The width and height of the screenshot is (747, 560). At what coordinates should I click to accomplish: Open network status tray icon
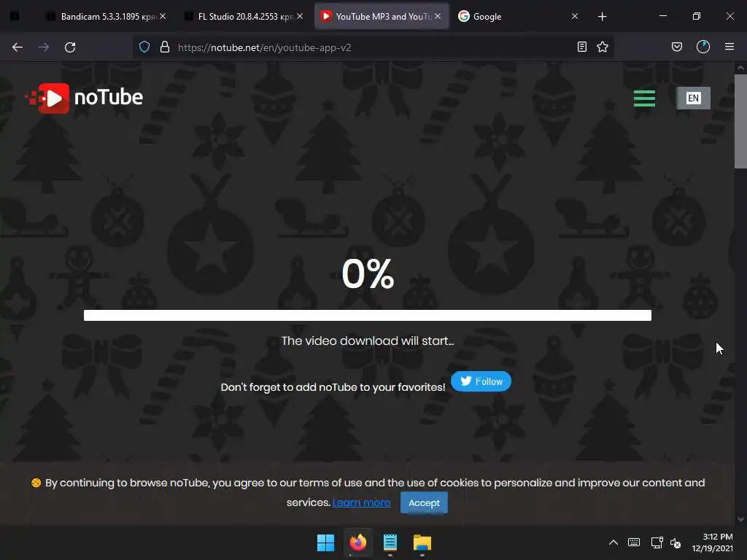[x=657, y=542]
